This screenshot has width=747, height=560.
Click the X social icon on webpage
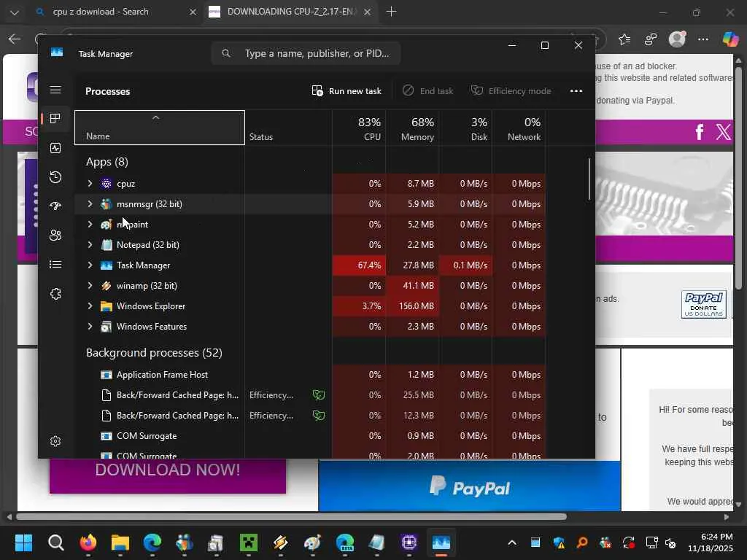pyautogui.click(x=723, y=131)
